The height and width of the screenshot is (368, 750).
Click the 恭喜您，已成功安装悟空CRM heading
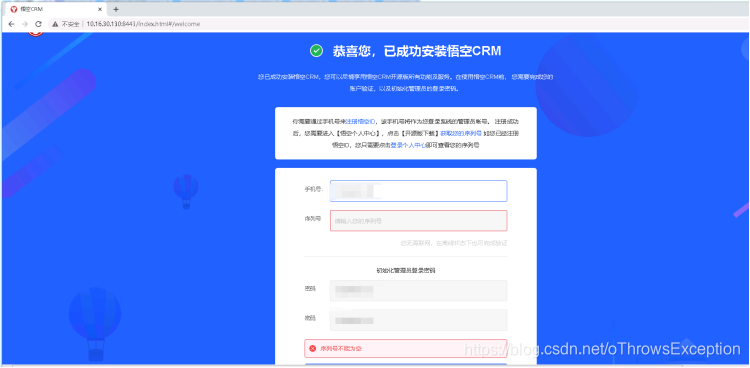[x=417, y=51]
